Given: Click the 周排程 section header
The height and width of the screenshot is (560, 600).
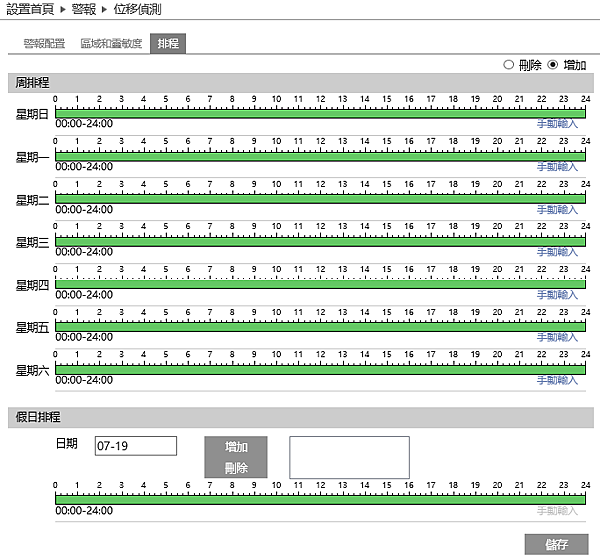Looking at the screenshot, I should coord(301,83).
